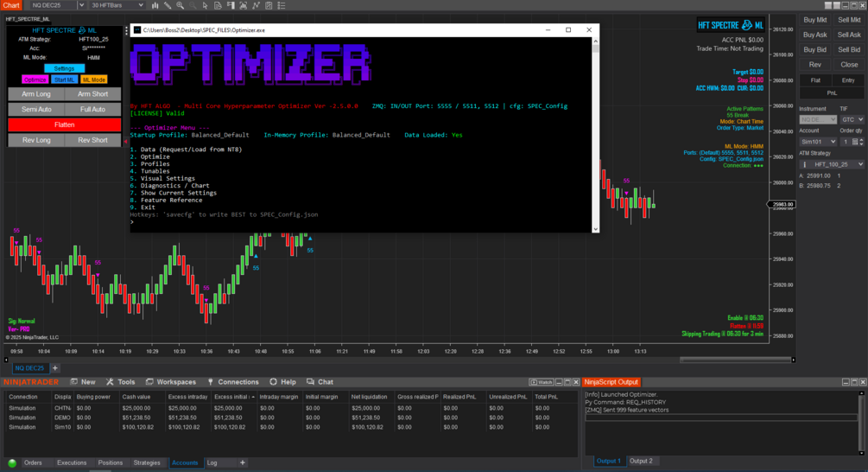The width and height of the screenshot is (868, 472).
Task: Open the TIF GTC dropdown
Action: [852, 119]
